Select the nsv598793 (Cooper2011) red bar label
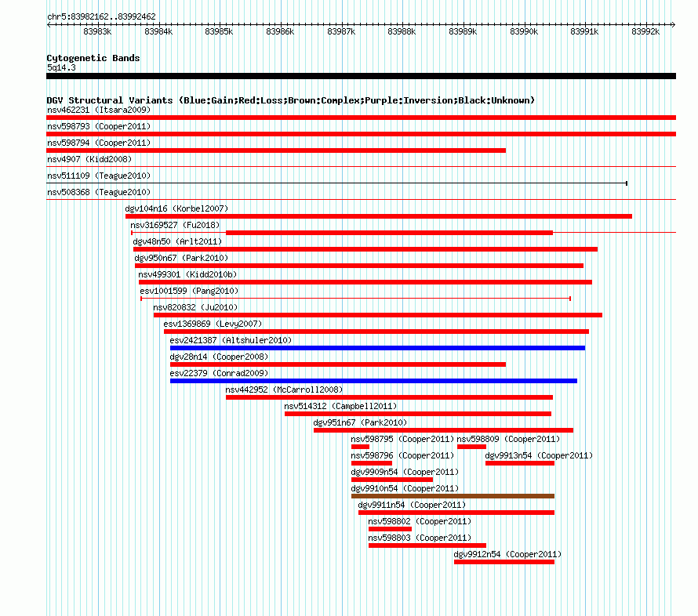Image resolution: width=698 pixels, height=616 pixels. click(x=99, y=126)
